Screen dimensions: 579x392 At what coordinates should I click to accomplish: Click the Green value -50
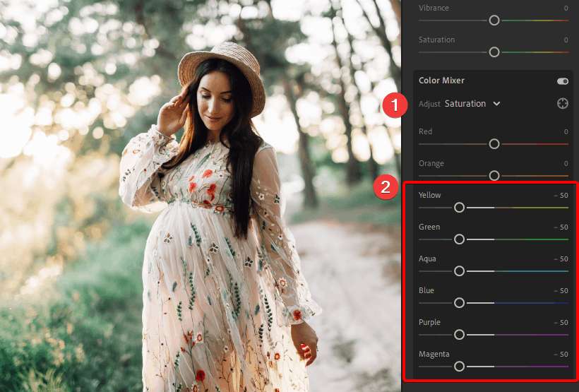point(561,227)
